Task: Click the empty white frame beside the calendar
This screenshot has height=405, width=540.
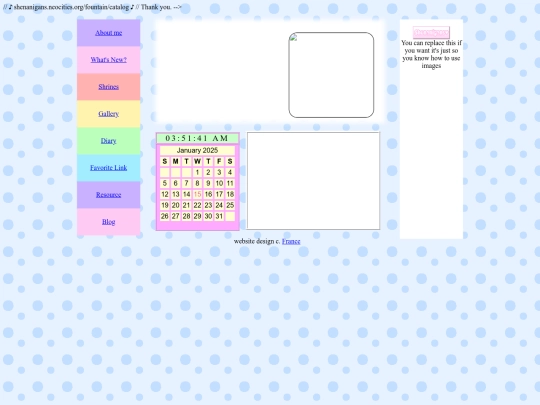Action: 313,180
